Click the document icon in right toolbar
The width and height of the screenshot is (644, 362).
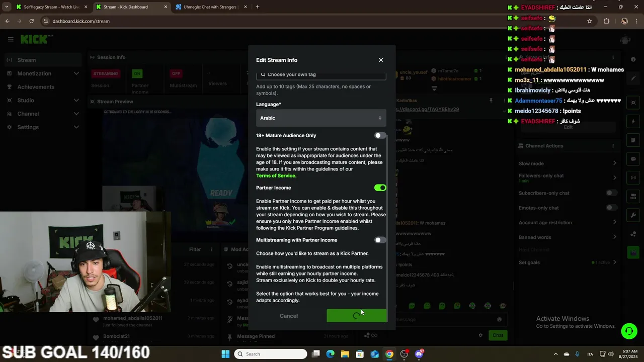[x=633, y=140]
